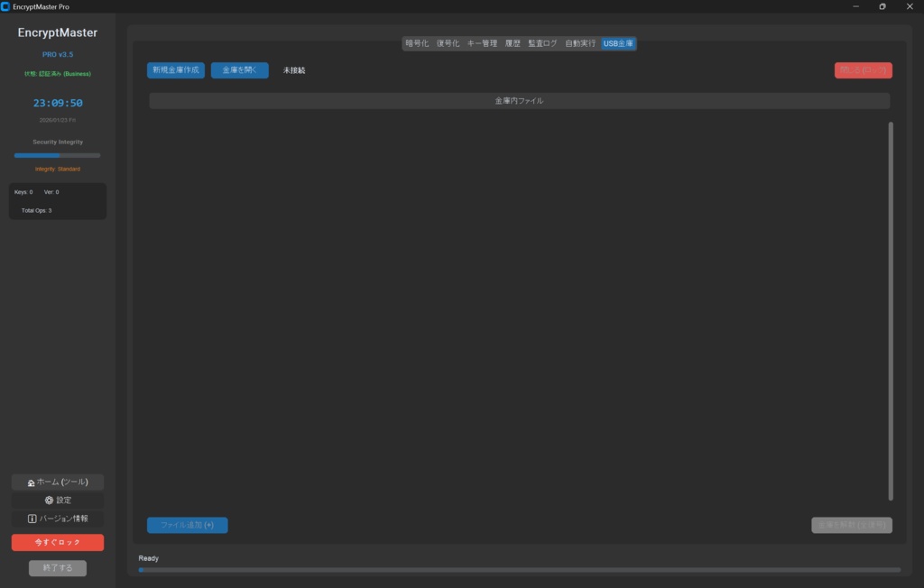Add files with the ファイル追加 (+) button

tap(187, 525)
